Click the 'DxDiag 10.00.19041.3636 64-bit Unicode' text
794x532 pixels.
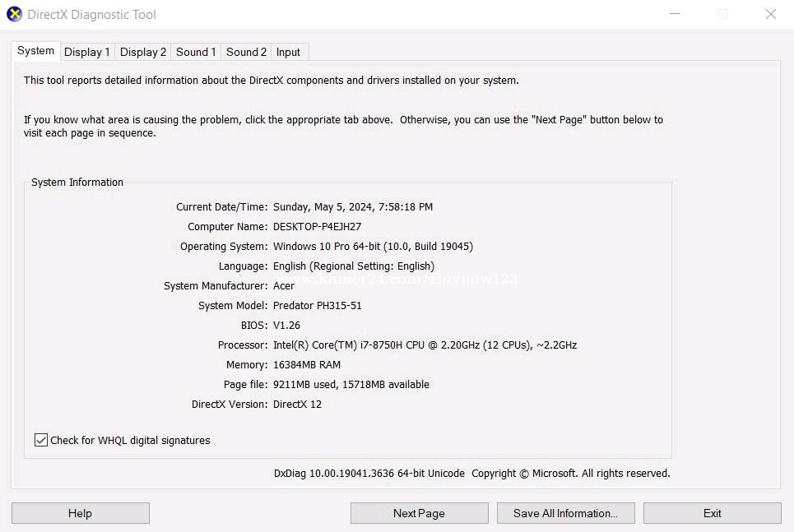[369, 474]
